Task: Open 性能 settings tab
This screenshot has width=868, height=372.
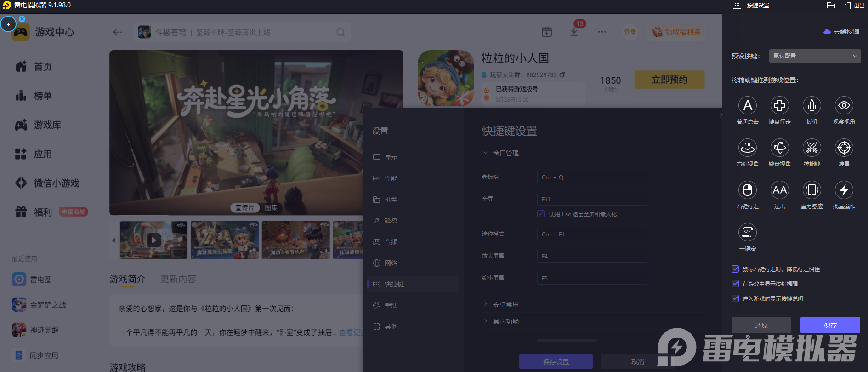Action: click(x=413, y=178)
